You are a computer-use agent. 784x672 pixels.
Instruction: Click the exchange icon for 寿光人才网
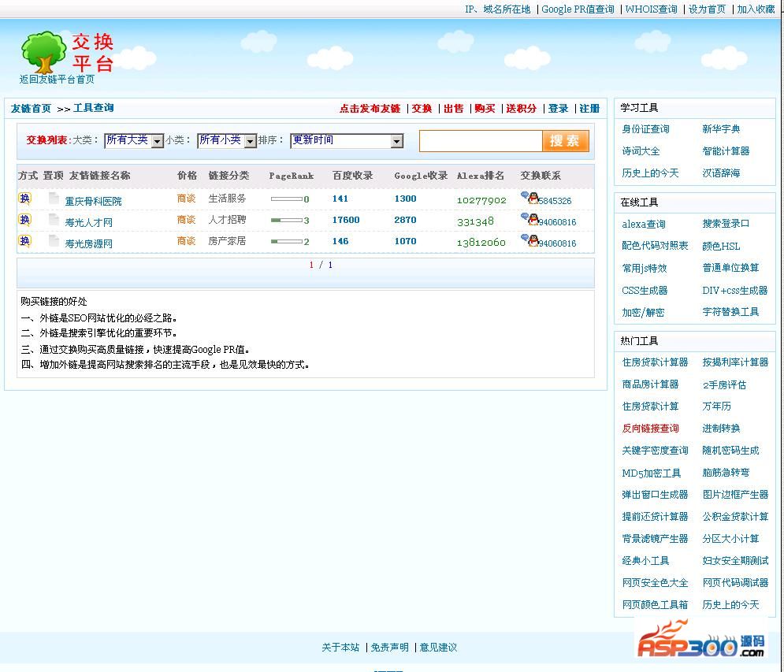[x=25, y=220]
